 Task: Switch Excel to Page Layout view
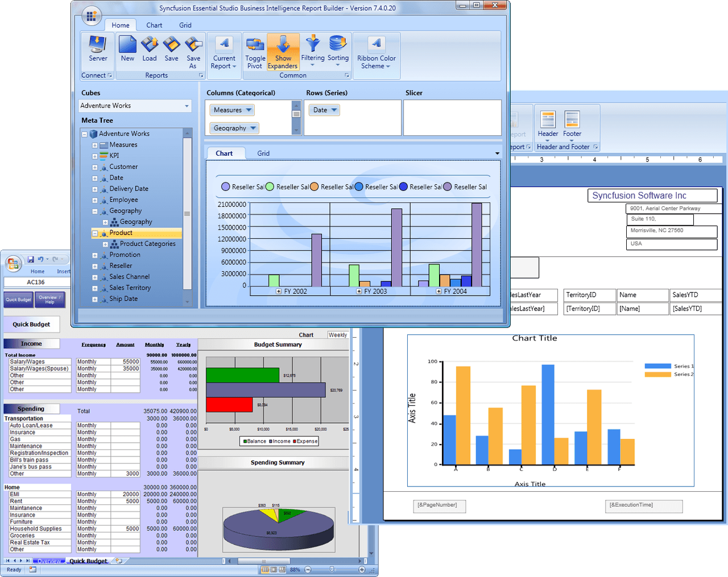[274, 569]
